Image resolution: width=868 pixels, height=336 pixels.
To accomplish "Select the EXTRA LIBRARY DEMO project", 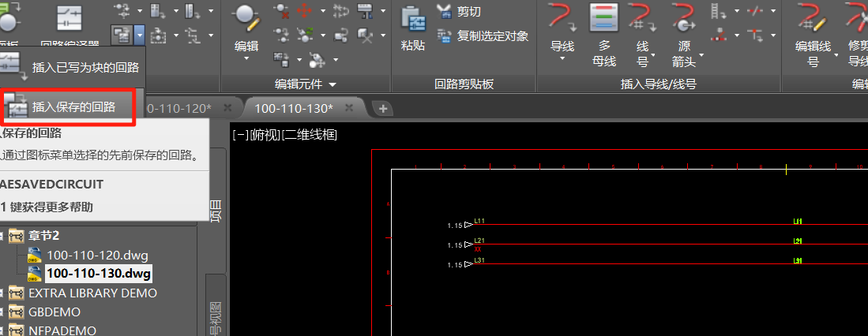I will pos(92,293).
